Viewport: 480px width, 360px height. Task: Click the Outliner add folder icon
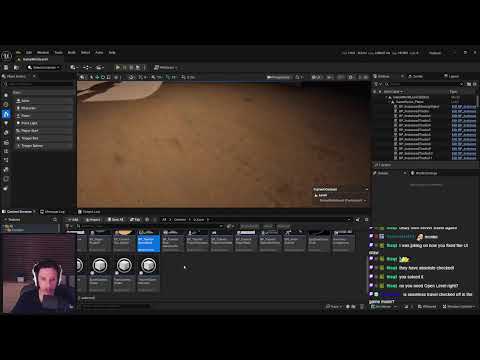tap(469, 84)
